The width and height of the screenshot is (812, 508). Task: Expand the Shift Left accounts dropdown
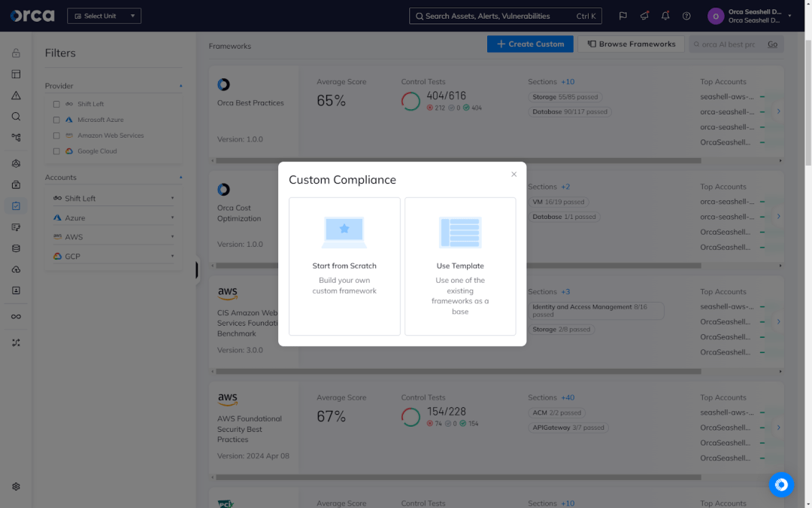point(114,198)
